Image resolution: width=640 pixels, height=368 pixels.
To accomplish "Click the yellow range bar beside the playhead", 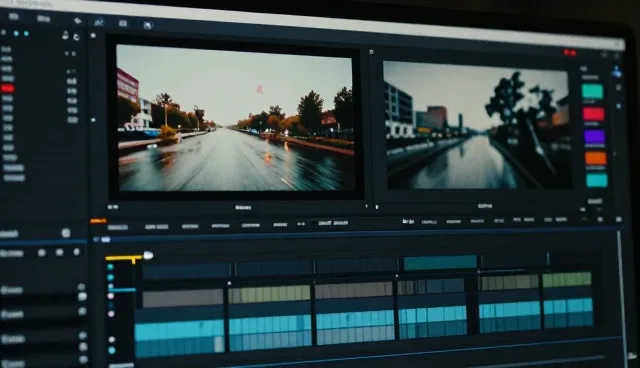I will click(124, 258).
